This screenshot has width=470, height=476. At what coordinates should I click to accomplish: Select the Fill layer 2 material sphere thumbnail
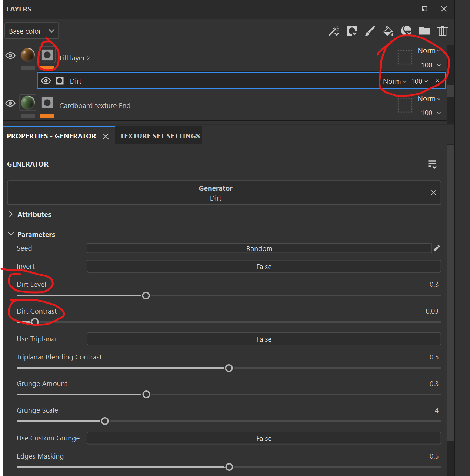click(28, 55)
